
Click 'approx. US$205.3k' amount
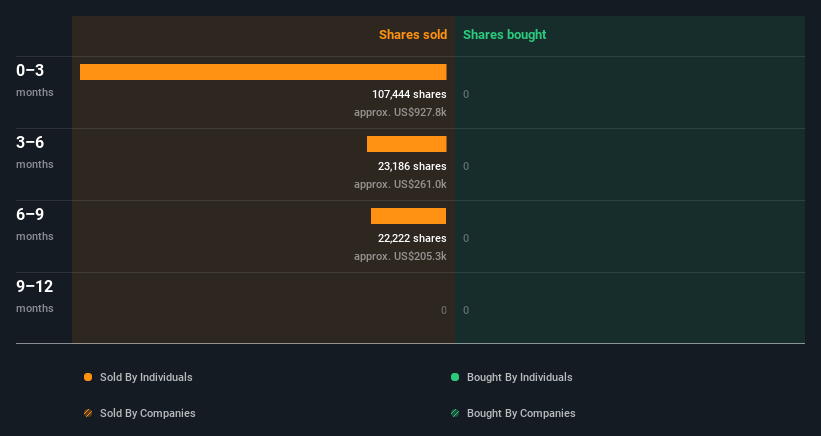(x=400, y=256)
